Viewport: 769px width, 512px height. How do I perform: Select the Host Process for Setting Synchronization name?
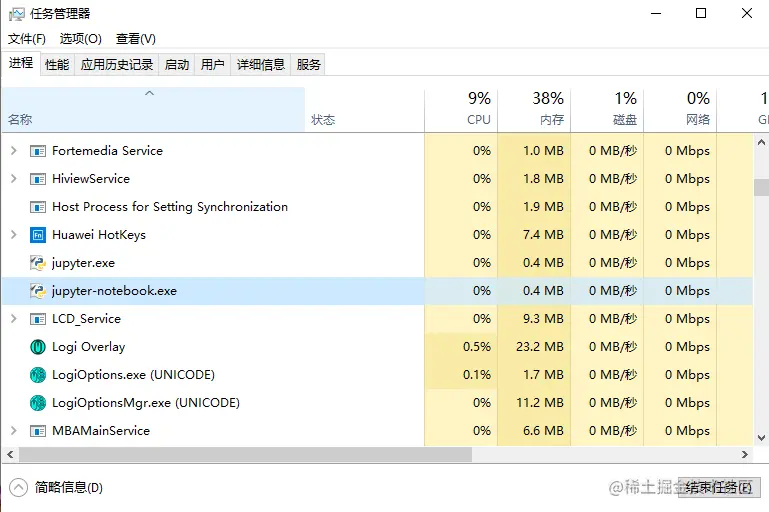[x=170, y=207]
